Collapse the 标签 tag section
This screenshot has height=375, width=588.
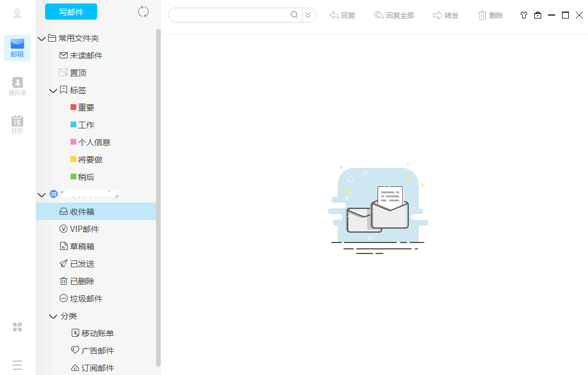tap(53, 90)
